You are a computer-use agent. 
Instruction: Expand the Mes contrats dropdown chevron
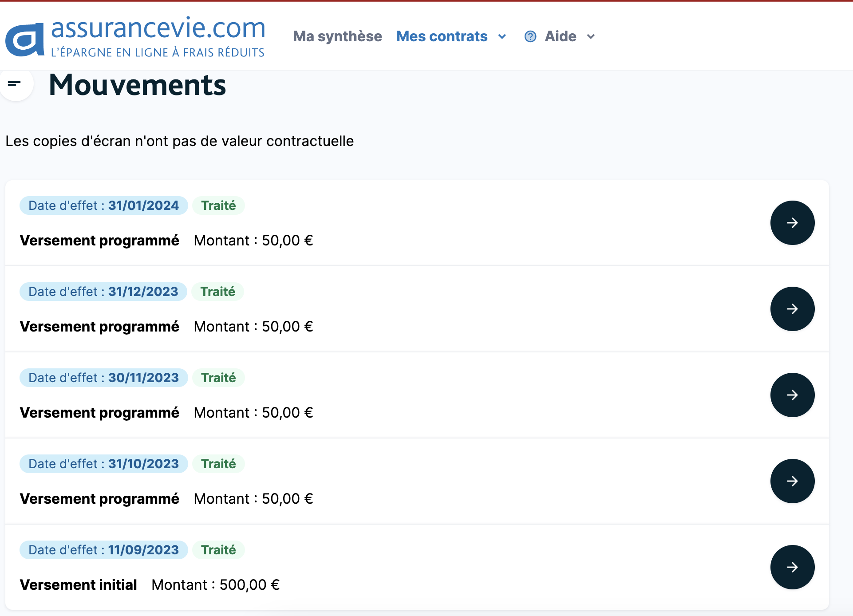click(502, 37)
